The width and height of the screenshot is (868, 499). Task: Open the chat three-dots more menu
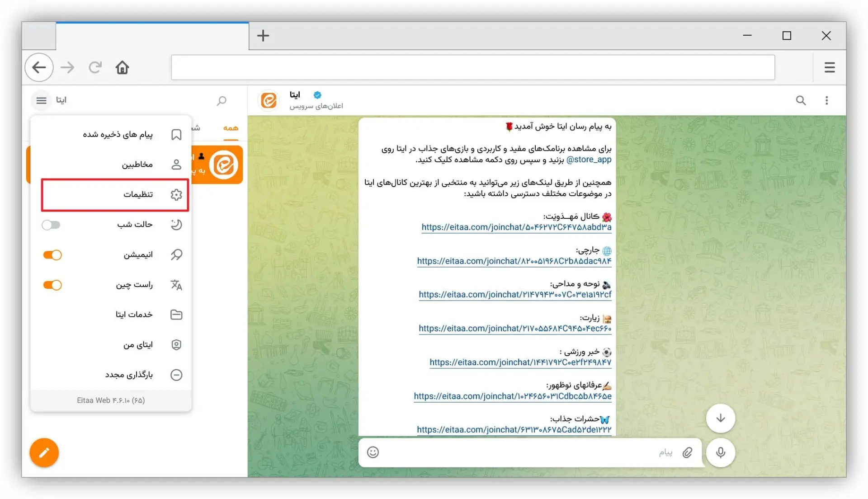pyautogui.click(x=826, y=100)
